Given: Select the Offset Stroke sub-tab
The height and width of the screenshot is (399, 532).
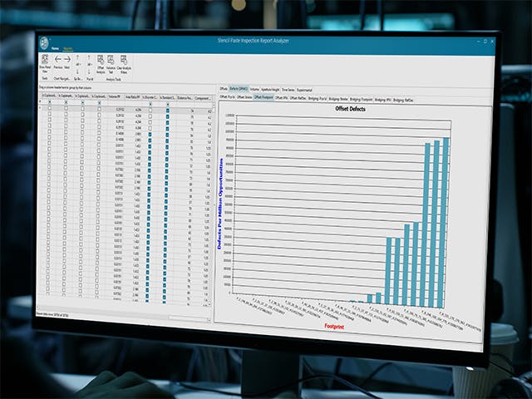Looking at the screenshot, I should 244,97.
